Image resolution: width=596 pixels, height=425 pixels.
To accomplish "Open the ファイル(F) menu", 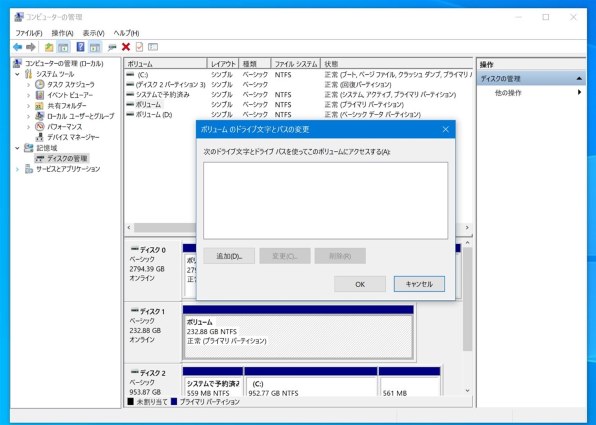I will pyautogui.click(x=29, y=33).
